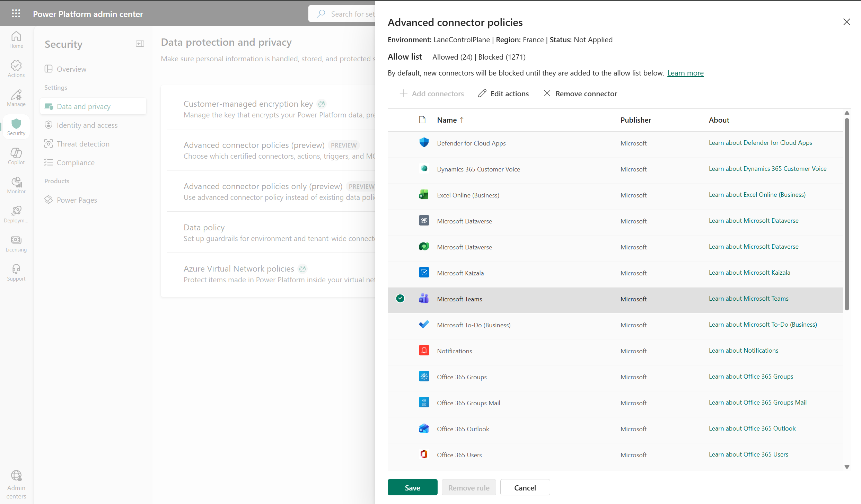Click the Remove rule button
Image resolution: width=861 pixels, height=504 pixels.
coord(469,487)
